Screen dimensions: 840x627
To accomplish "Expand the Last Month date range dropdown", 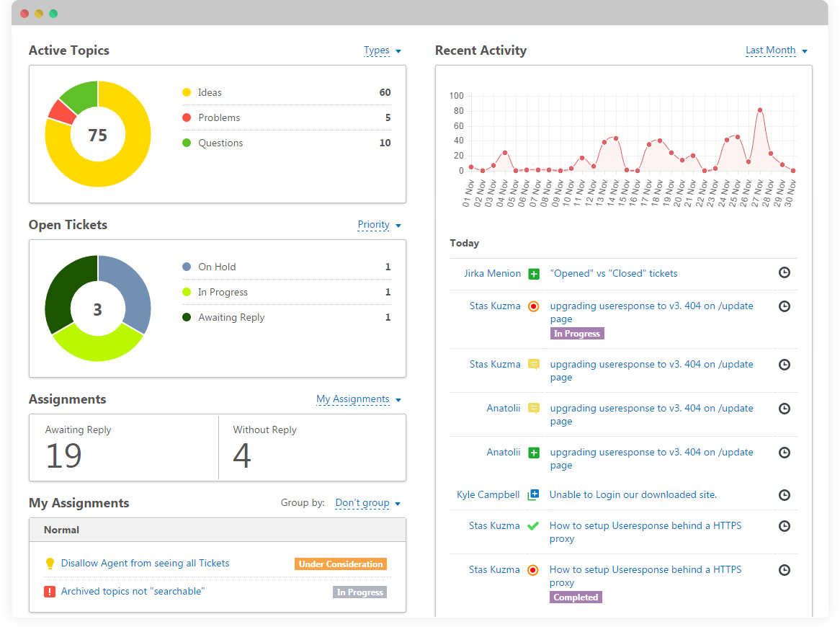I will 776,50.
